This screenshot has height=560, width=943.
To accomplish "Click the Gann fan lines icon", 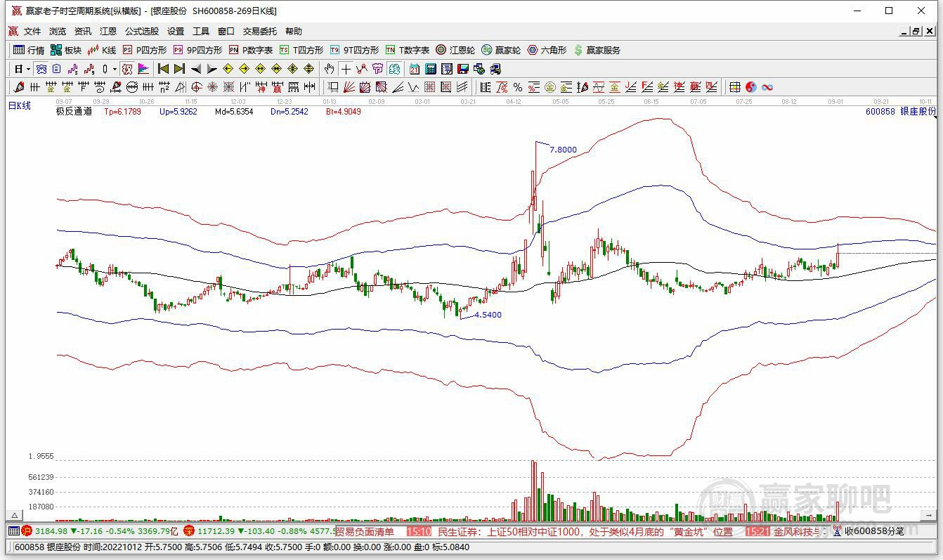I will tap(349, 87).
